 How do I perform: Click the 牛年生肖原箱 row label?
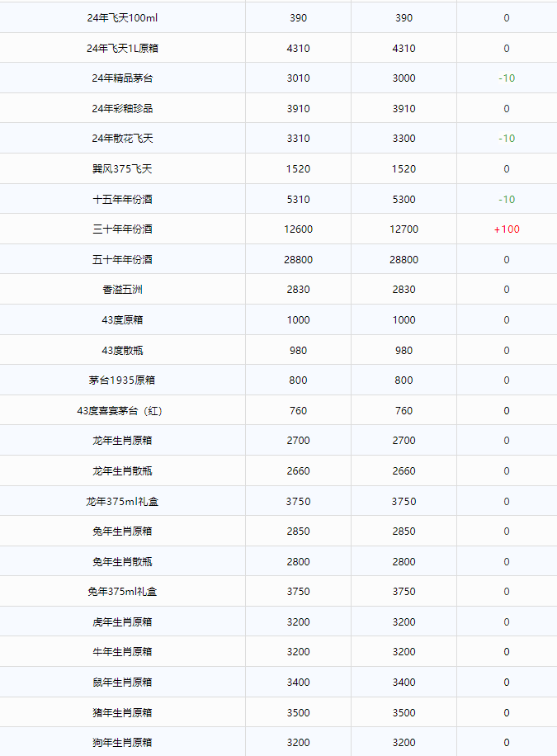click(x=122, y=651)
